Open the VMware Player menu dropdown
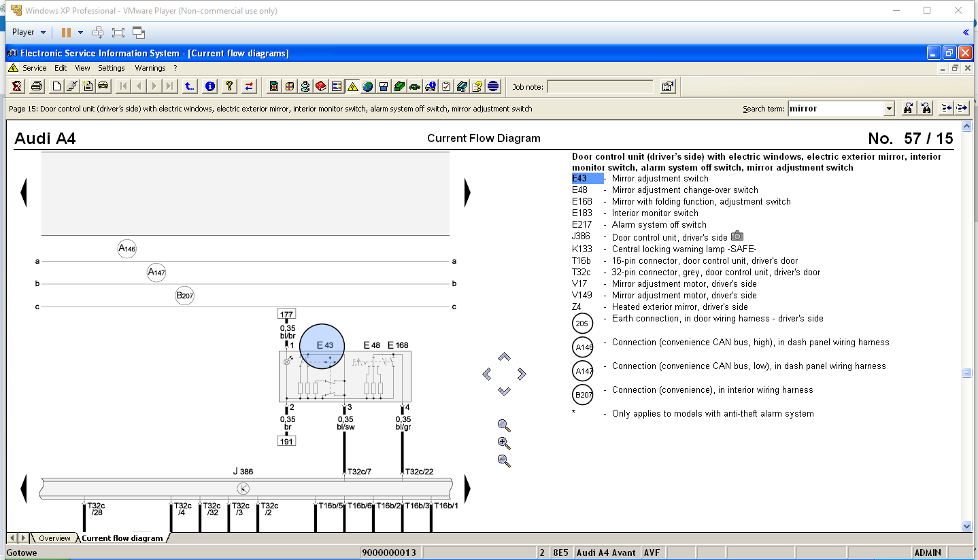Image resolution: width=978 pixels, height=560 pixels. click(29, 32)
